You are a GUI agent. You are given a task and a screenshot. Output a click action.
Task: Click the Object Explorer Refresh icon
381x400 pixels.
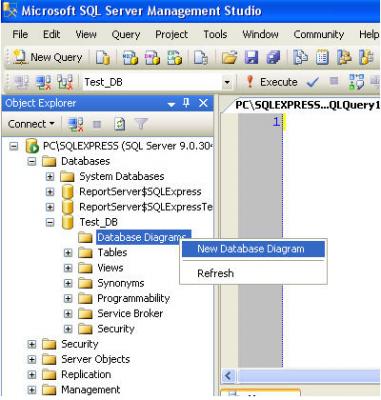[119, 124]
